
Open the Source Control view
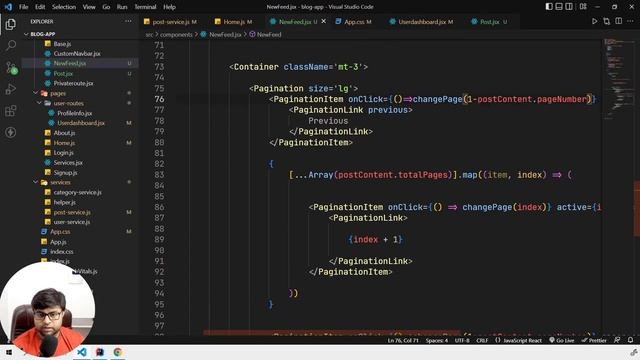pos(11,67)
